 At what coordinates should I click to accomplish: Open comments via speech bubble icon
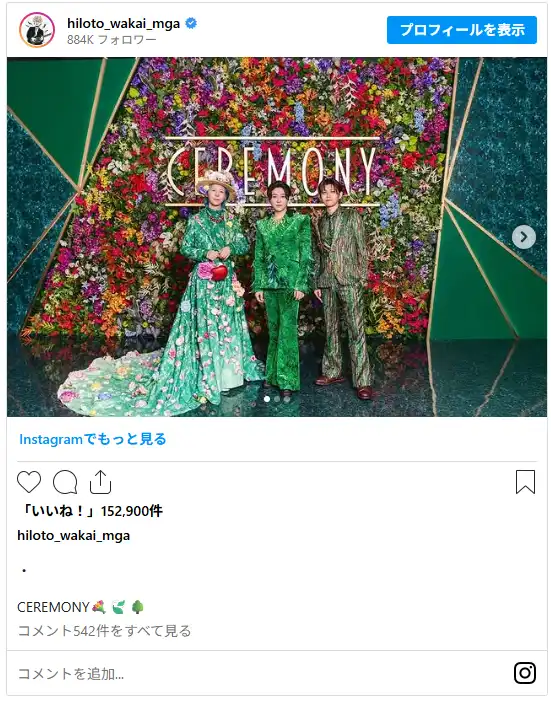[65, 482]
